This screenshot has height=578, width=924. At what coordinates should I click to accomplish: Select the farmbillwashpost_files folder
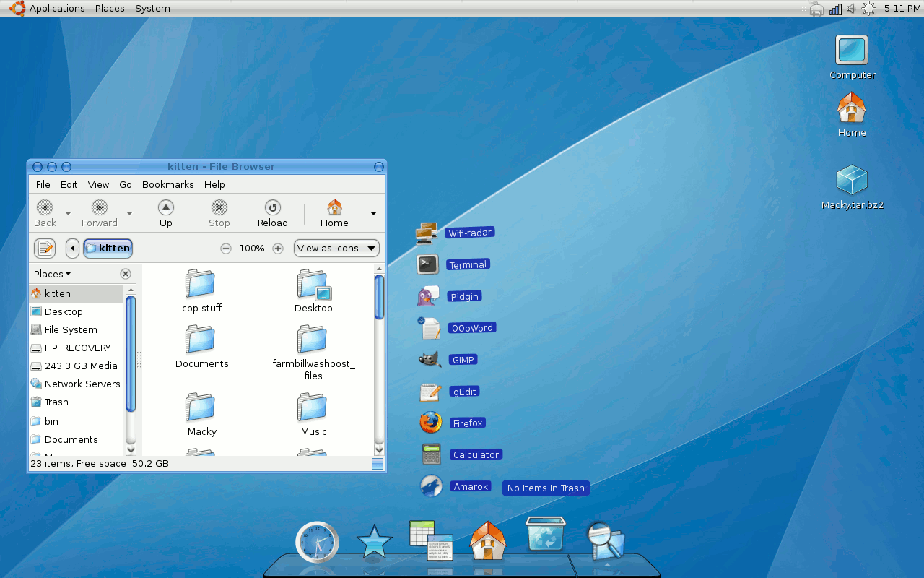pyautogui.click(x=313, y=353)
